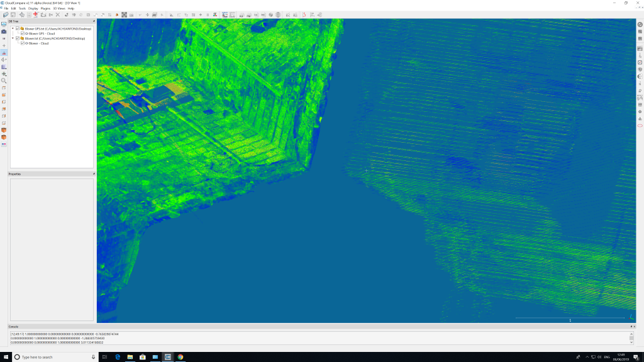Disable the Blower.txt entry checkbox

pos(18,38)
